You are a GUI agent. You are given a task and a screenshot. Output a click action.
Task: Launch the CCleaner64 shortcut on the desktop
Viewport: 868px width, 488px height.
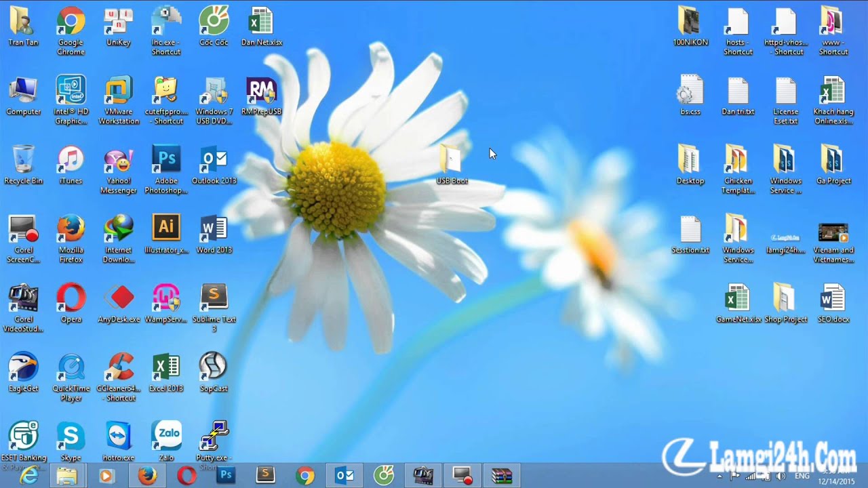point(118,377)
